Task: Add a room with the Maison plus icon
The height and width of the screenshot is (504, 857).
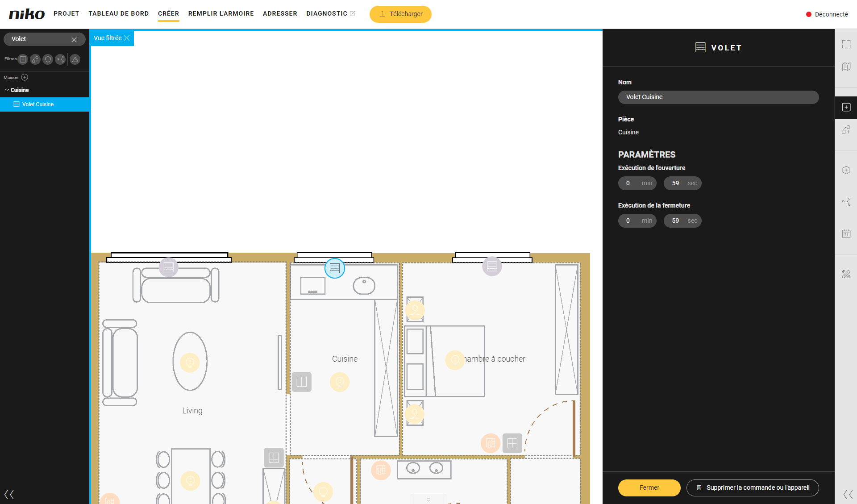Action: pos(25,77)
